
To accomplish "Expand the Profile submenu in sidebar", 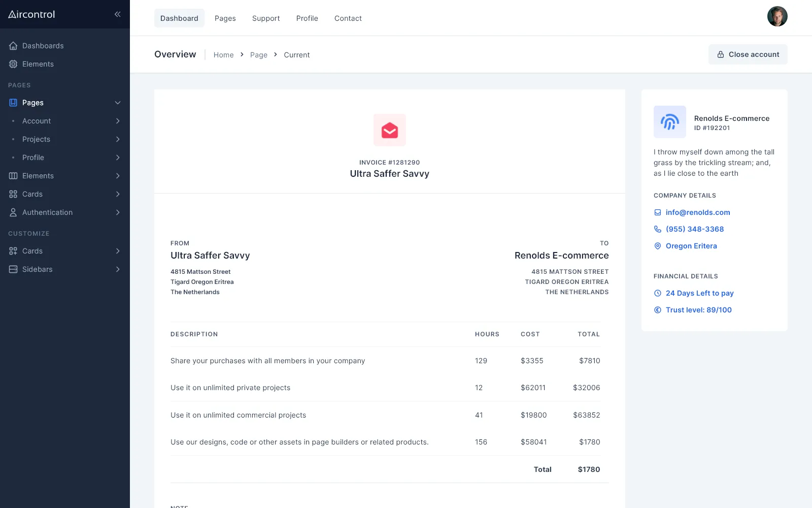I will 118,157.
